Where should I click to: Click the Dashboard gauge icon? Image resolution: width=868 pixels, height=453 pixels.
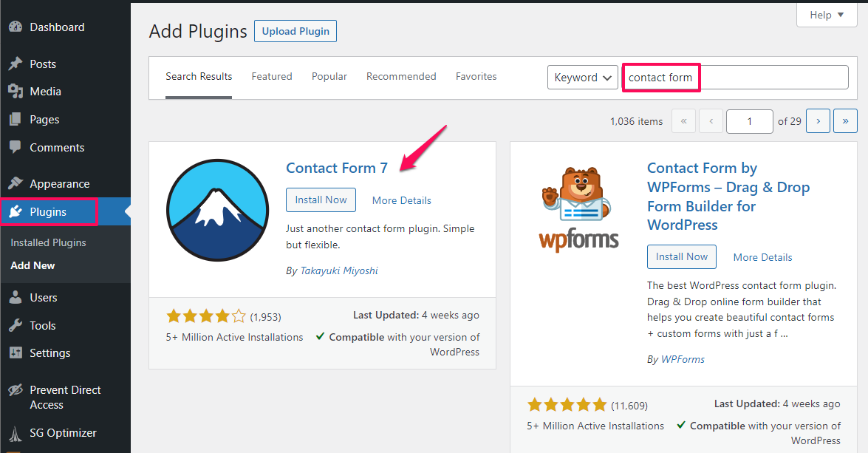point(16,27)
